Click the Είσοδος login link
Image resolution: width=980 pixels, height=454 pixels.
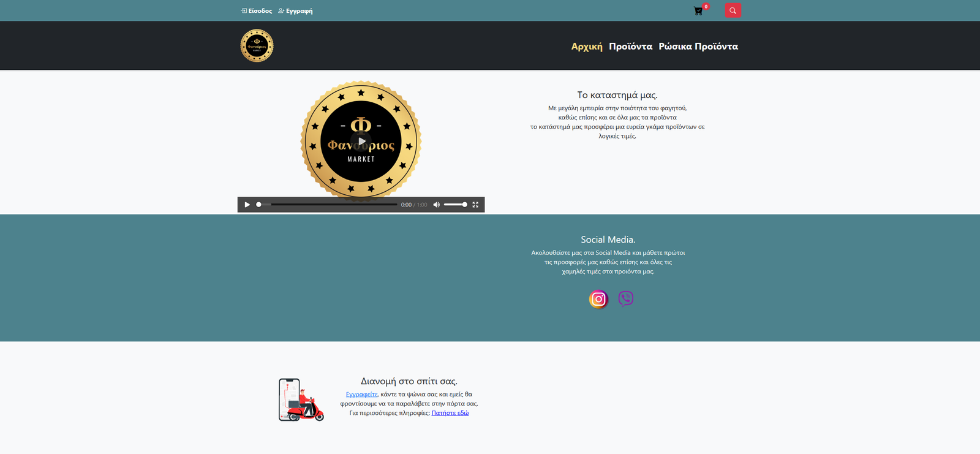[257, 11]
